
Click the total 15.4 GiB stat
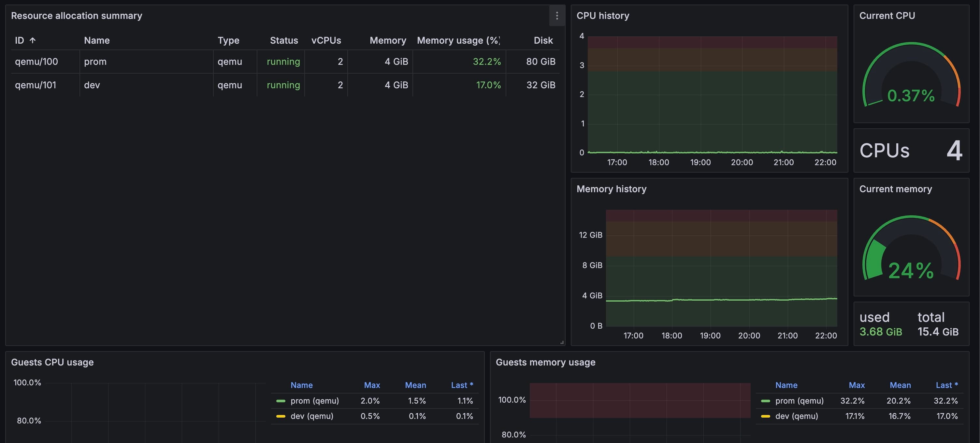click(938, 324)
